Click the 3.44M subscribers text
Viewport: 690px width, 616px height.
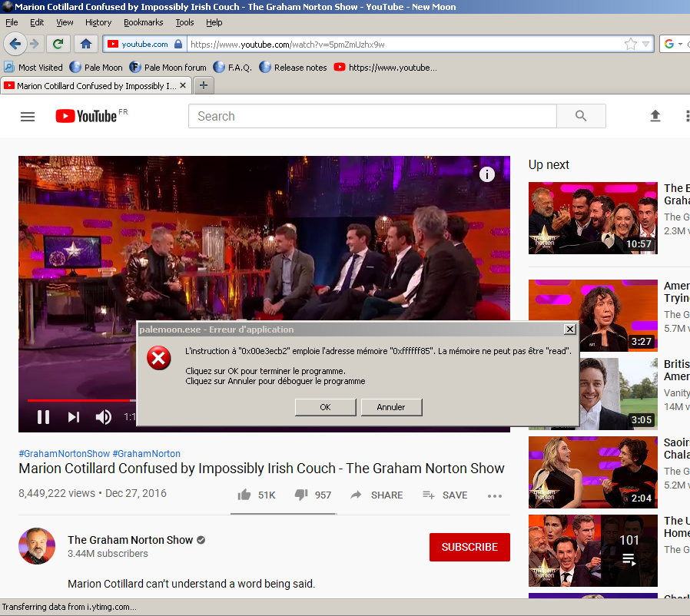[108, 554]
